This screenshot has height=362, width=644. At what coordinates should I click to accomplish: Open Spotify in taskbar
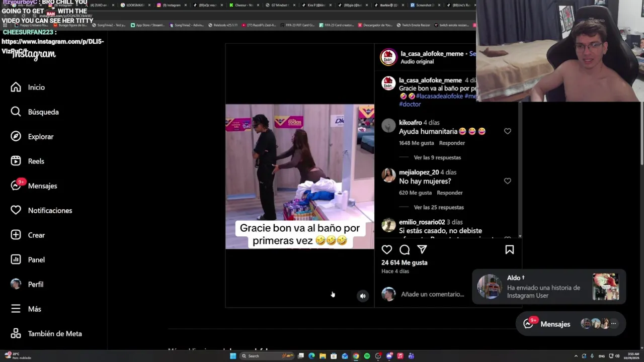coord(367,356)
